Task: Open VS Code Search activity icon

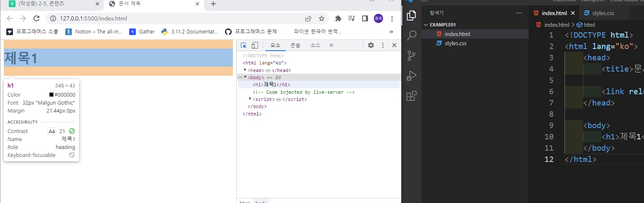Action: pyautogui.click(x=411, y=35)
